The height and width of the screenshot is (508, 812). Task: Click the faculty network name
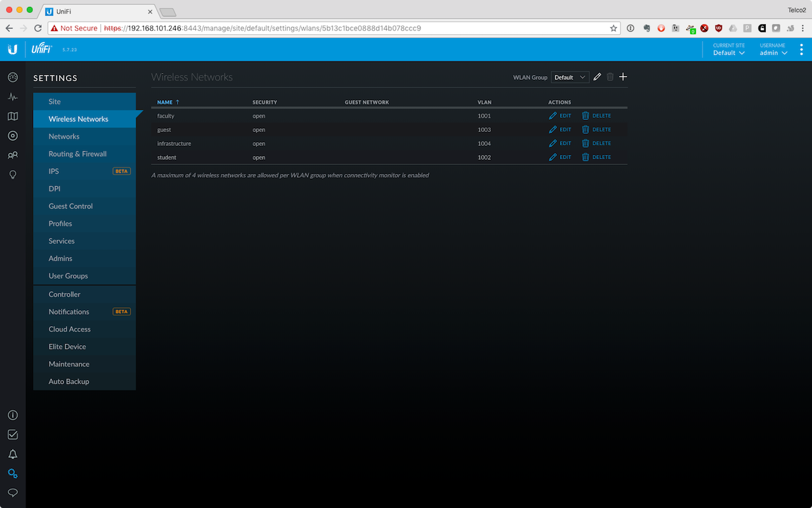coord(166,116)
